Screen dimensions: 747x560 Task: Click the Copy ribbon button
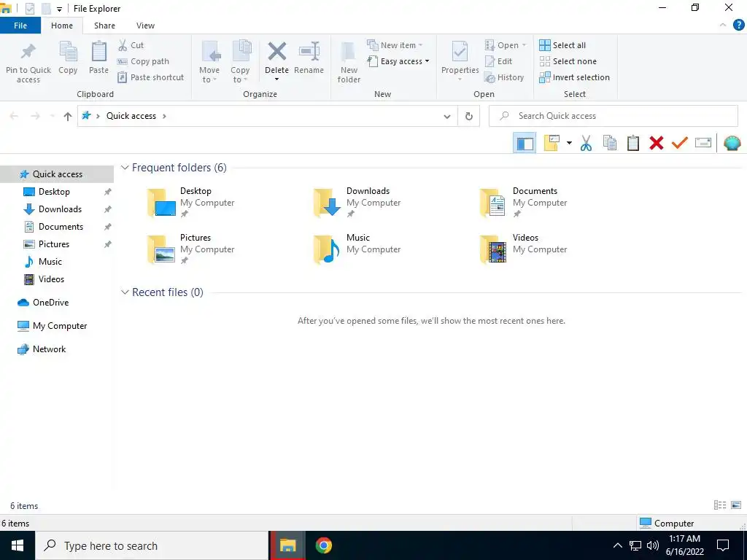(x=68, y=58)
